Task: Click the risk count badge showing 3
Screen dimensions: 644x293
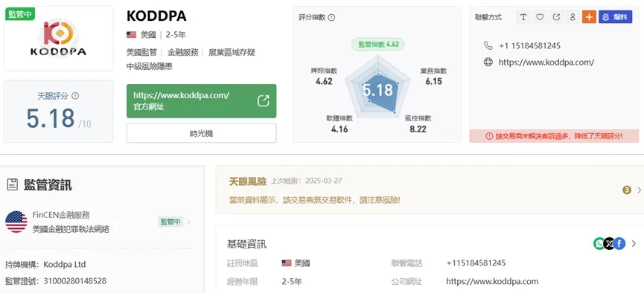Action: [627, 190]
